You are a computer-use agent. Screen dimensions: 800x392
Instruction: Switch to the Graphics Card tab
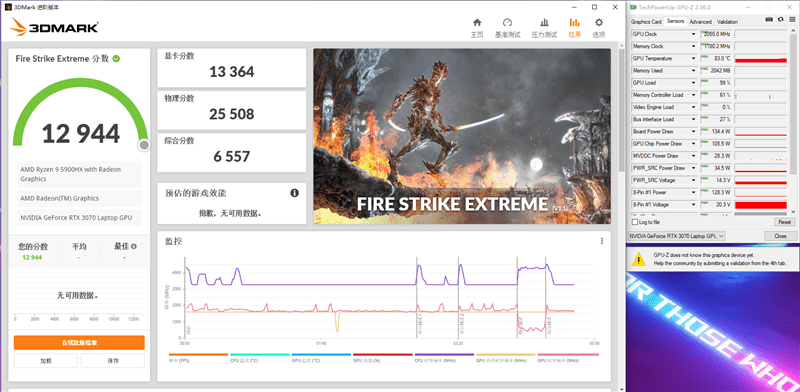pyautogui.click(x=646, y=22)
